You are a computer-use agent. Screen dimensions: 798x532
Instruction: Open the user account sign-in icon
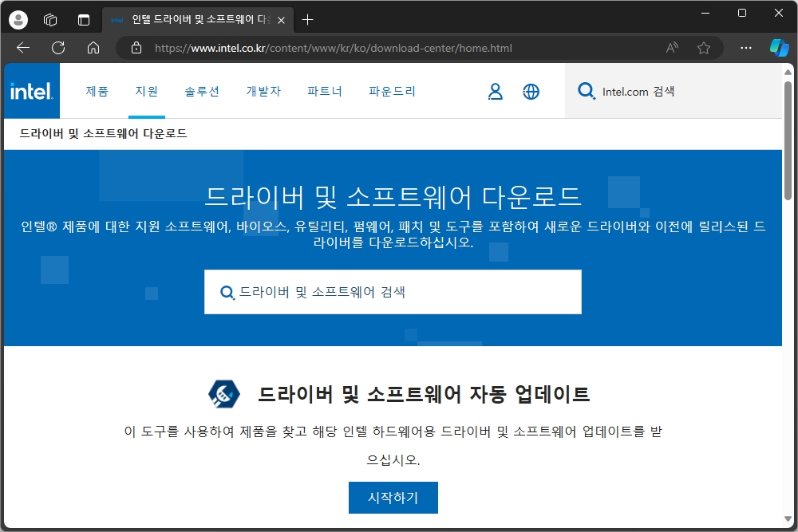click(x=496, y=92)
